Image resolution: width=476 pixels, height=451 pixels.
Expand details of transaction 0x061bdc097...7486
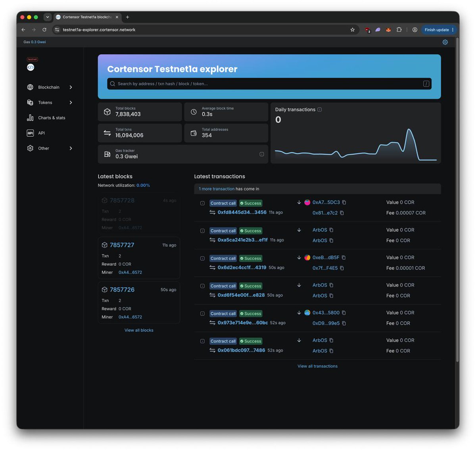click(202, 341)
